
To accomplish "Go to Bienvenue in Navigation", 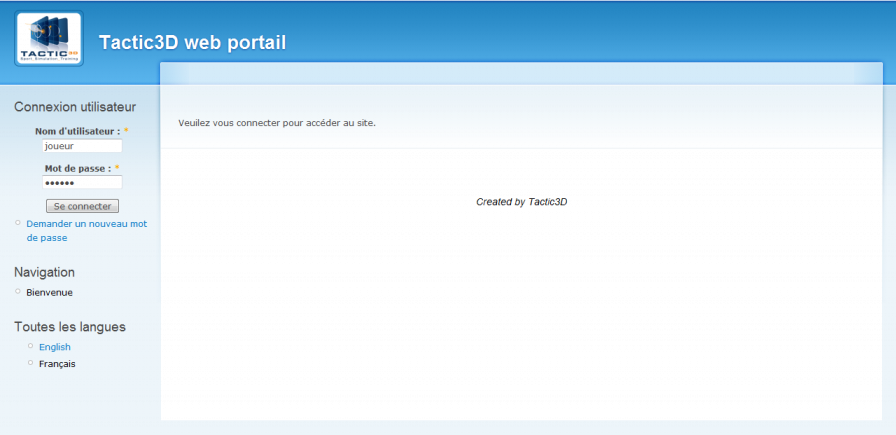I will [49, 292].
